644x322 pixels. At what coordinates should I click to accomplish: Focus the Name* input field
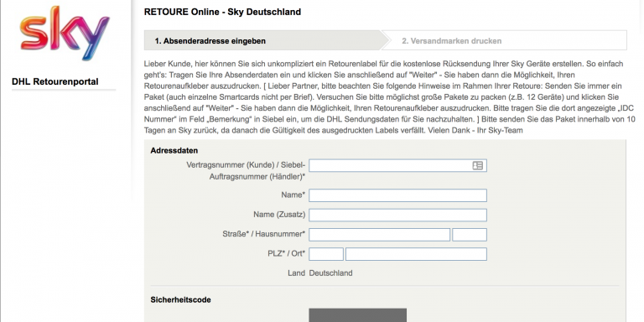[397, 195]
